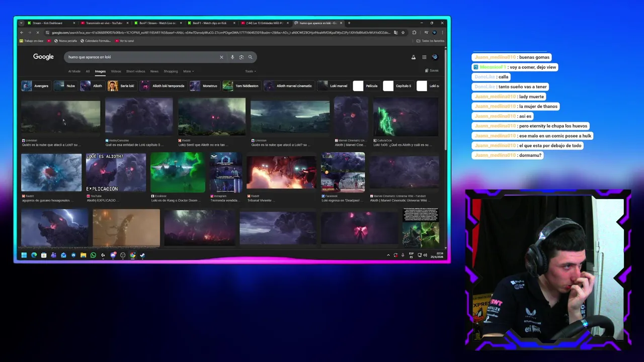The width and height of the screenshot is (644, 362).
Task: Open Search Labs flask icon
Action: click(x=414, y=57)
